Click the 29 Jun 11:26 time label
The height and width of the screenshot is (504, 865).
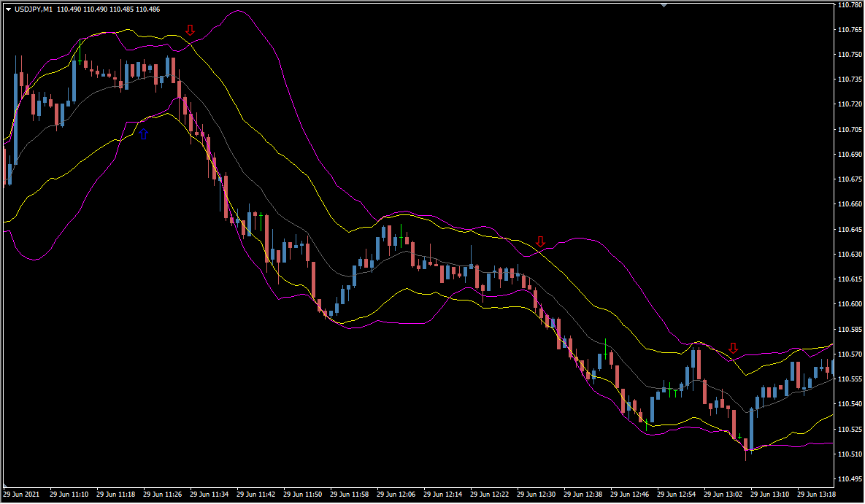pos(162,494)
